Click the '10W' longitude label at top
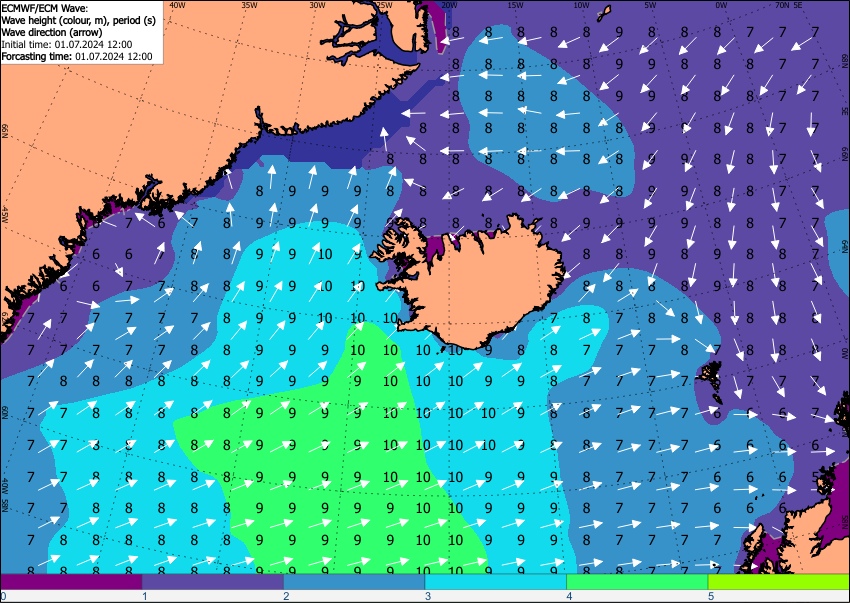This screenshot has width=850, height=603. 581,5
